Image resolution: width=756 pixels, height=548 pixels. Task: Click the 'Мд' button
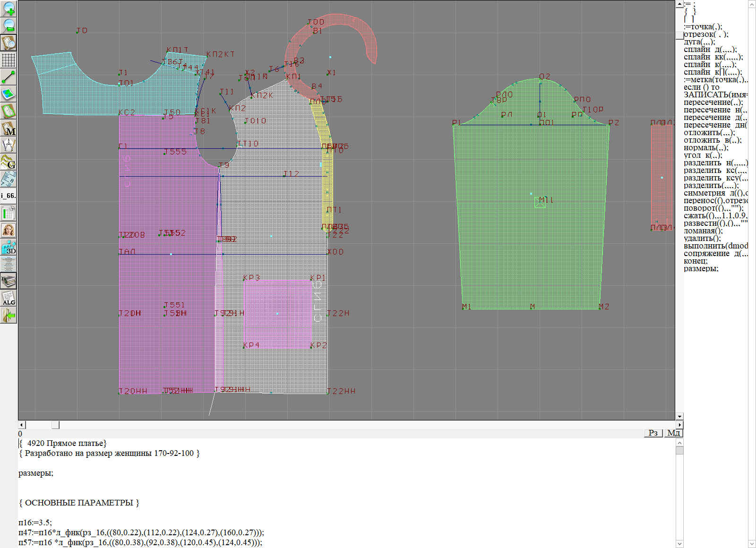click(673, 433)
